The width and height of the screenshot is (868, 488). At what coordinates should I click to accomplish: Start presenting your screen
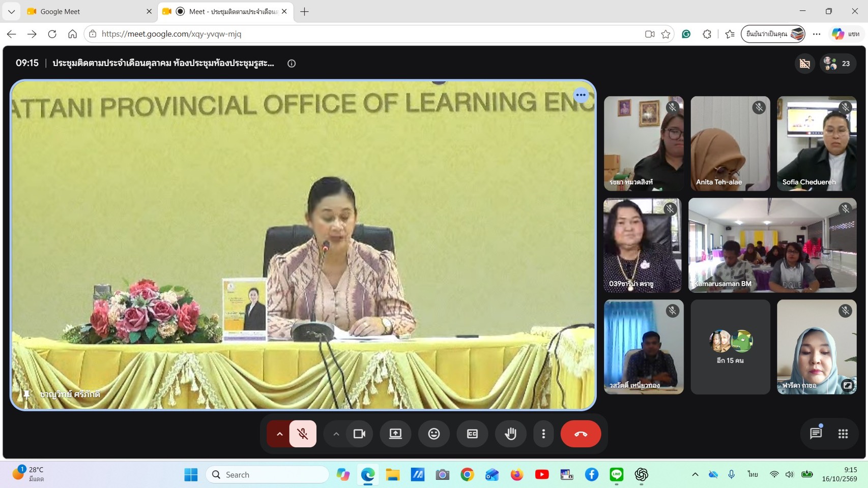(395, 434)
